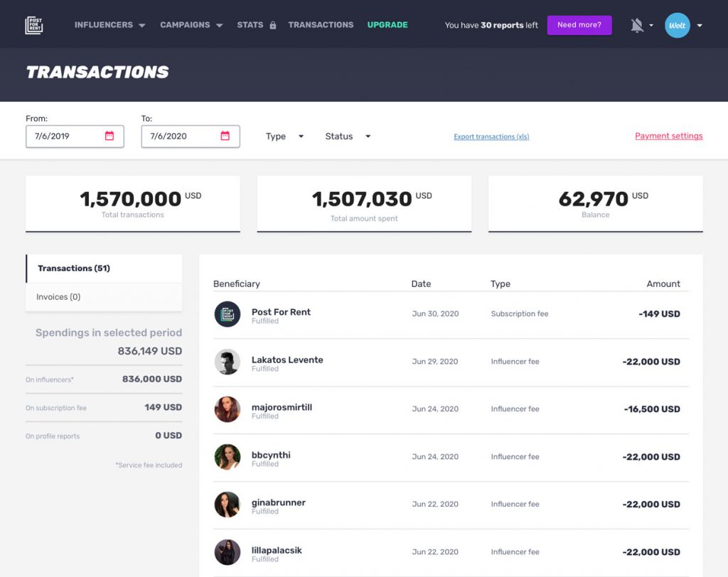The image size is (728, 577).
Task: Click the Date column header
Action: click(x=421, y=284)
